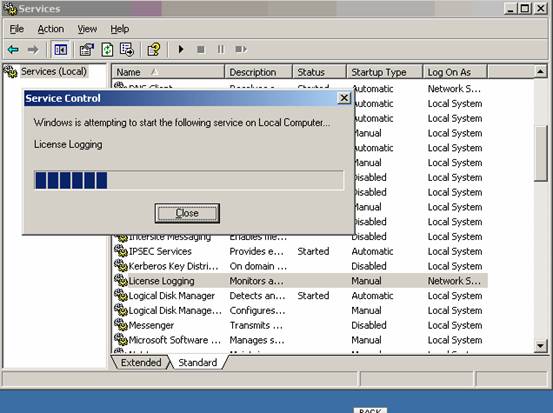553x413 pixels.
Task: Select the Microsoft Software ... row
Action: 300,340
